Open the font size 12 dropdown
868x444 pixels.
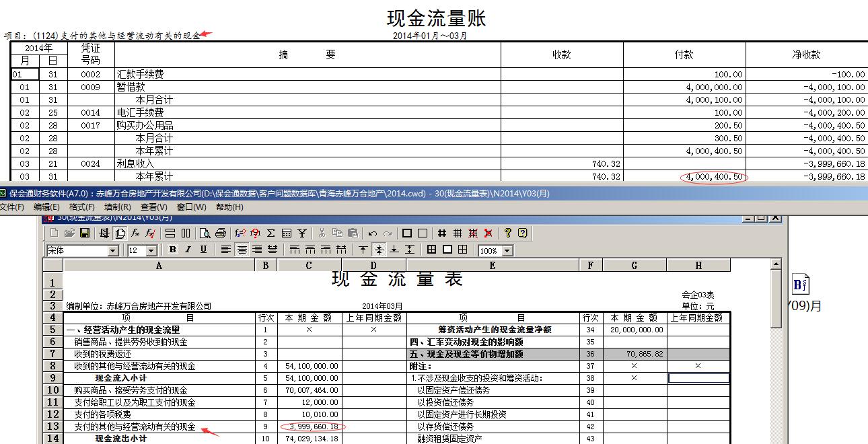151,250
